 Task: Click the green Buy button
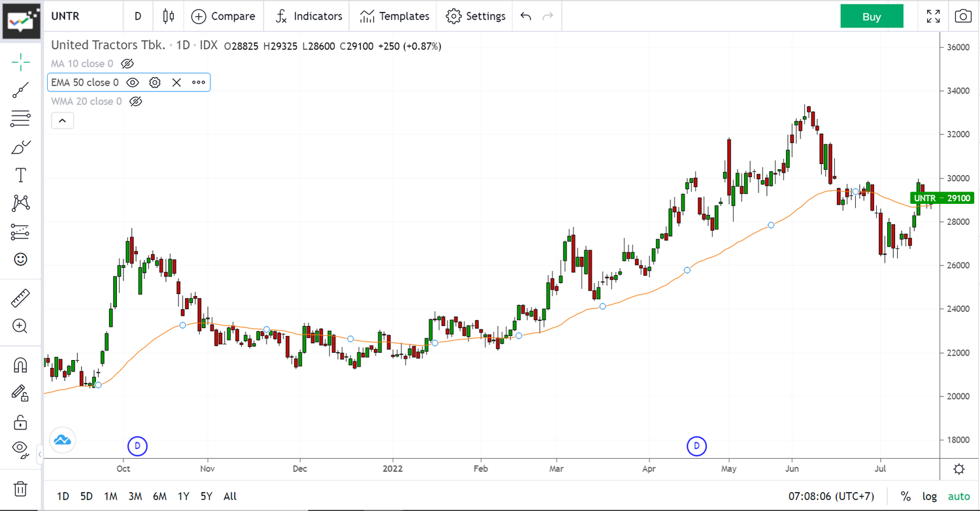click(x=872, y=16)
